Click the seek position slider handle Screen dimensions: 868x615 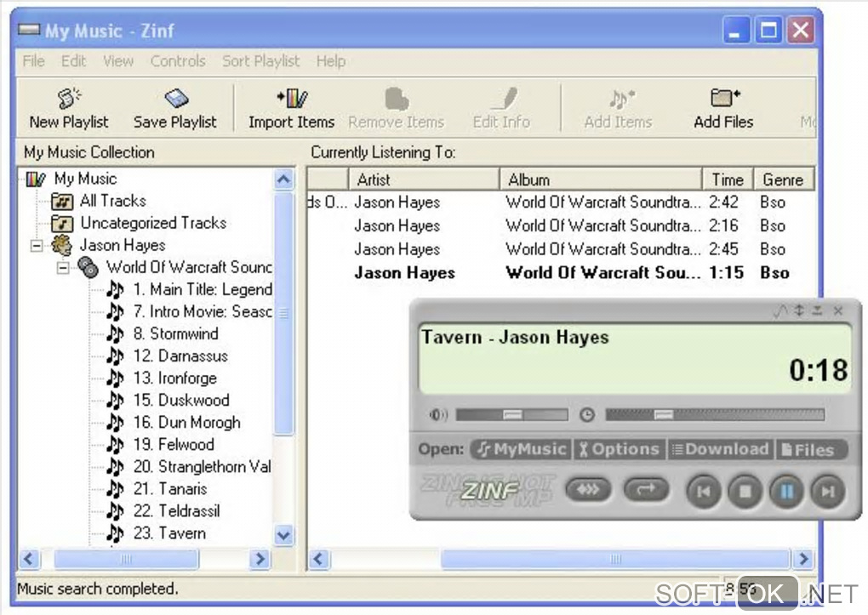[x=664, y=414]
